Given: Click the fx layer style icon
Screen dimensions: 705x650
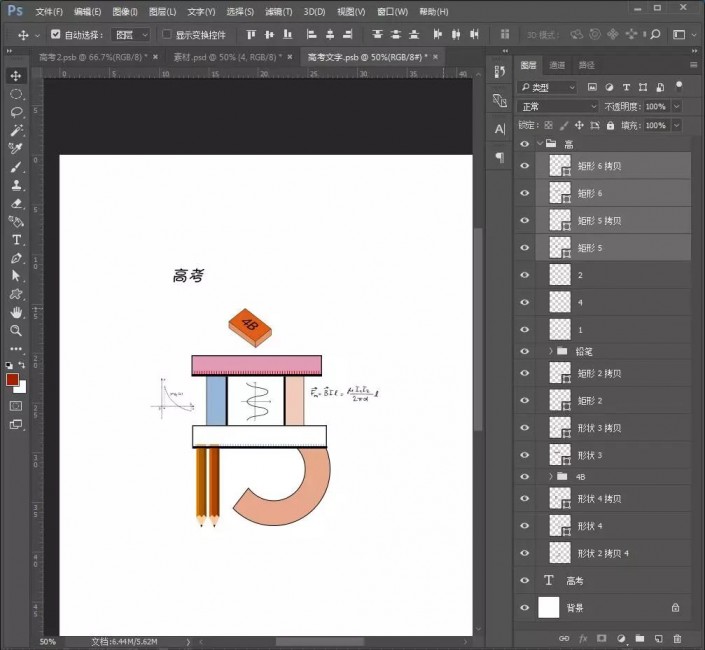Looking at the screenshot, I should coord(583,638).
